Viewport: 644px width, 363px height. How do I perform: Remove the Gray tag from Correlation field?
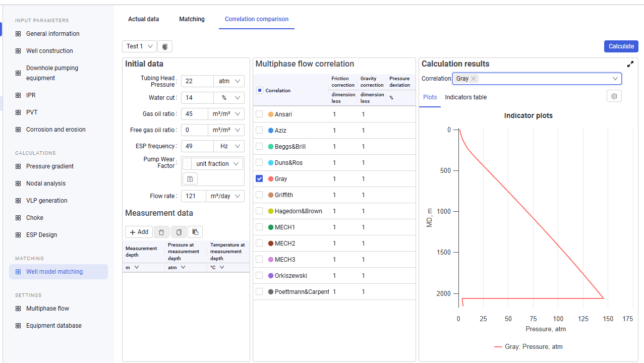pos(474,79)
